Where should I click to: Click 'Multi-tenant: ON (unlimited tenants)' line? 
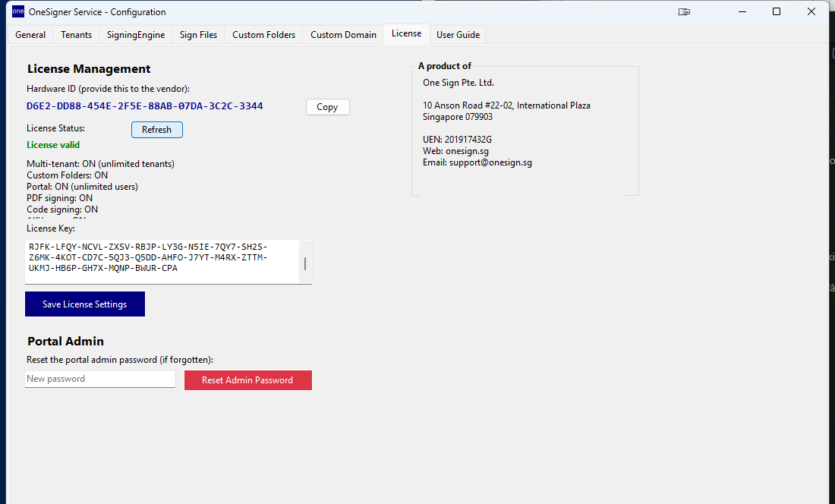(x=101, y=164)
